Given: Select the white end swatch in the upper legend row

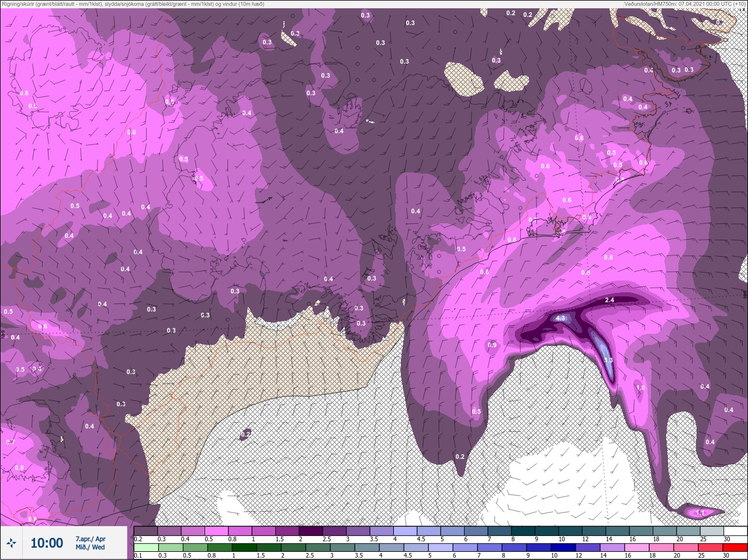Looking at the screenshot, I should (x=735, y=531).
